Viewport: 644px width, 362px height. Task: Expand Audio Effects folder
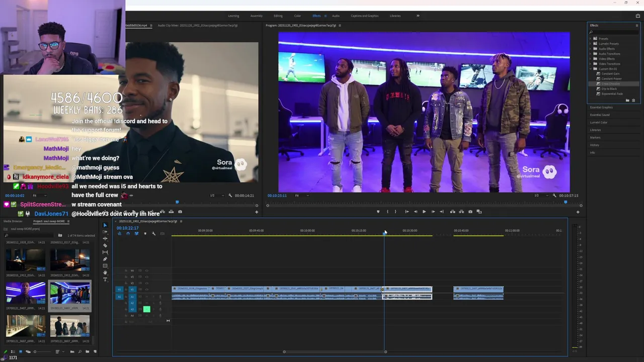pos(590,49)
